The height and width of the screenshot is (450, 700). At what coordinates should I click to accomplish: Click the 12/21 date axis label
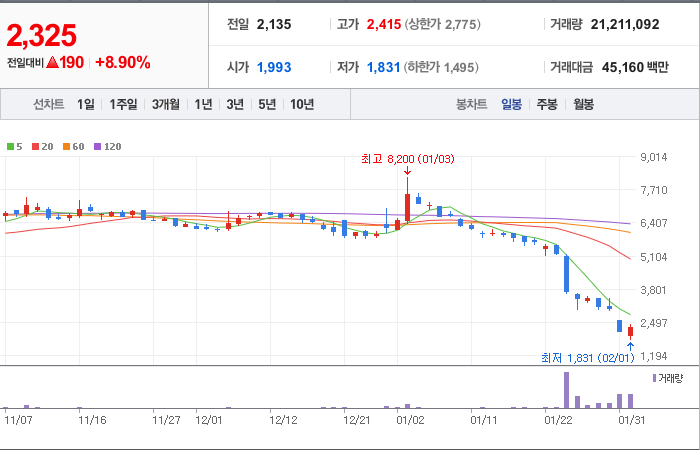(x=357, y=421)
